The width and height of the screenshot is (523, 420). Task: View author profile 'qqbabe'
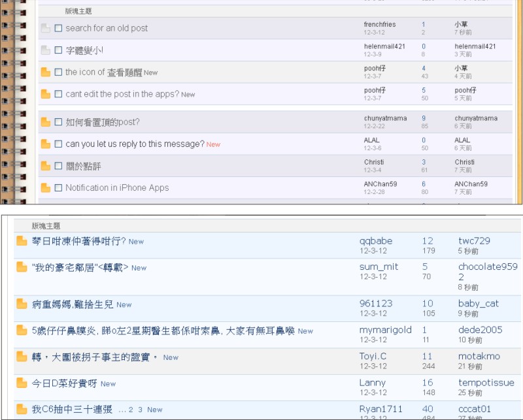click(376, 241)
